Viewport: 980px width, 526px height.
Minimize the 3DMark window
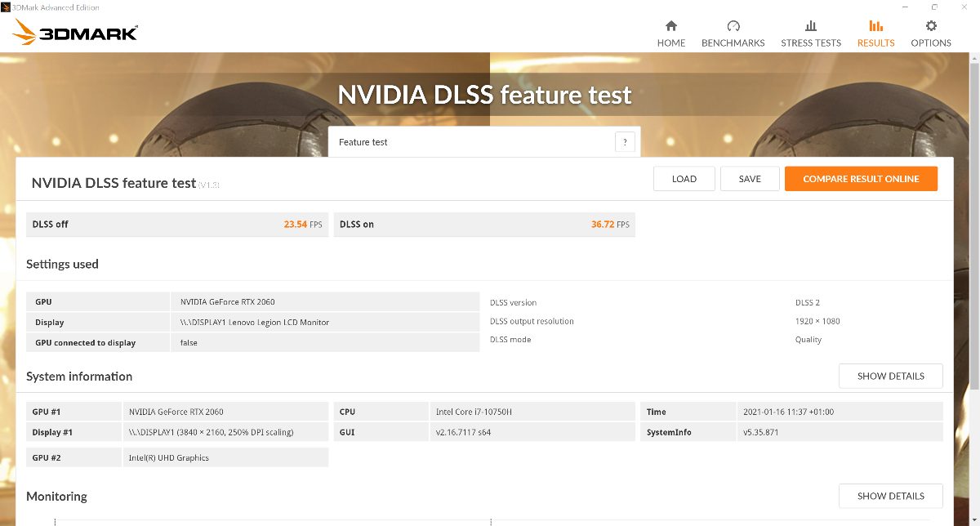click(x=905, y=7)
